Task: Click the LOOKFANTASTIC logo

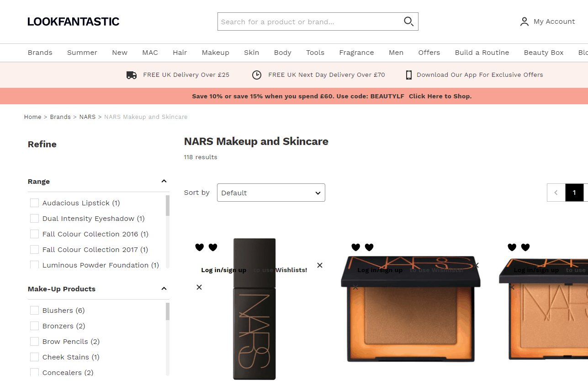Action: pyautogui.click(x=74, y=21)
